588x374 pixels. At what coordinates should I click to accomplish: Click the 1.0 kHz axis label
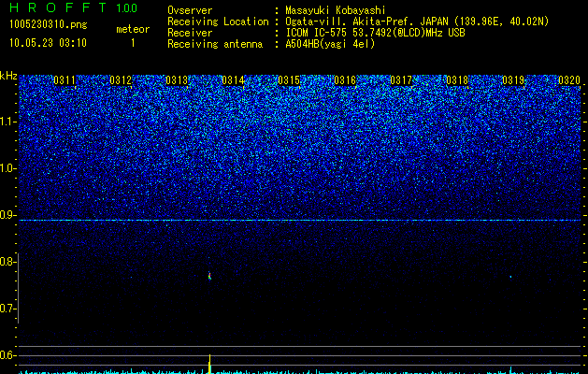[x=8, y=168]
